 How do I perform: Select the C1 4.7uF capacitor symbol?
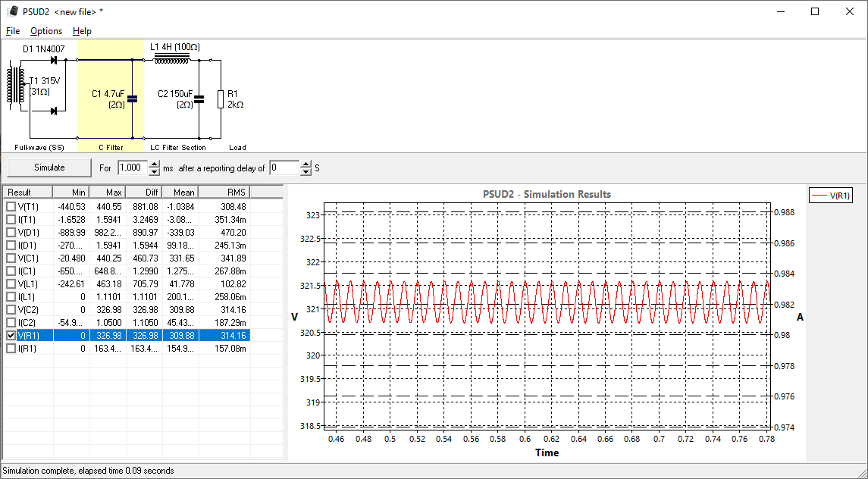[132, 99]
